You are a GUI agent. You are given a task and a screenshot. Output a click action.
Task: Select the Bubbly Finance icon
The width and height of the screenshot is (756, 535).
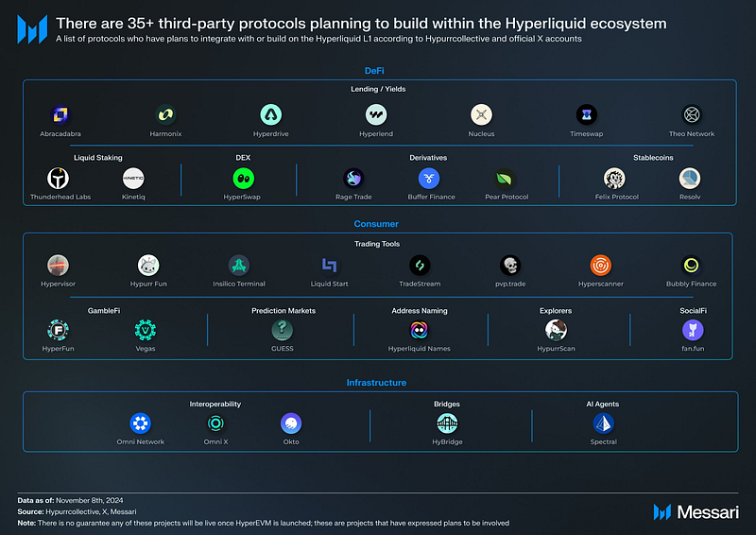(691, 266)
